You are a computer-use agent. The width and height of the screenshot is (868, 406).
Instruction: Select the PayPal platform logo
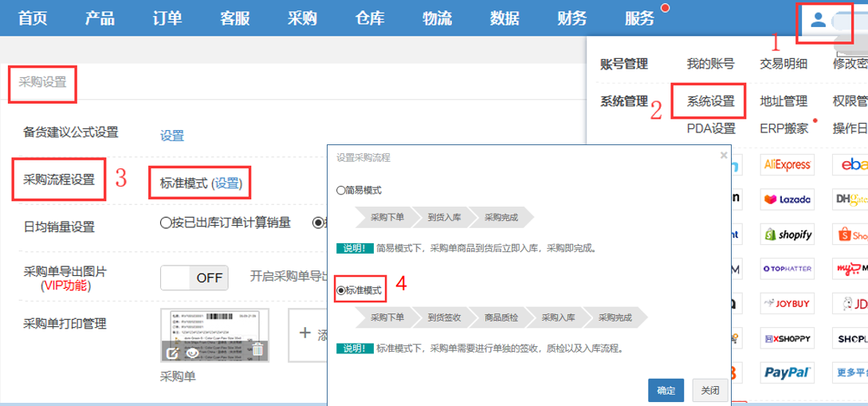[x=787, y=372]
